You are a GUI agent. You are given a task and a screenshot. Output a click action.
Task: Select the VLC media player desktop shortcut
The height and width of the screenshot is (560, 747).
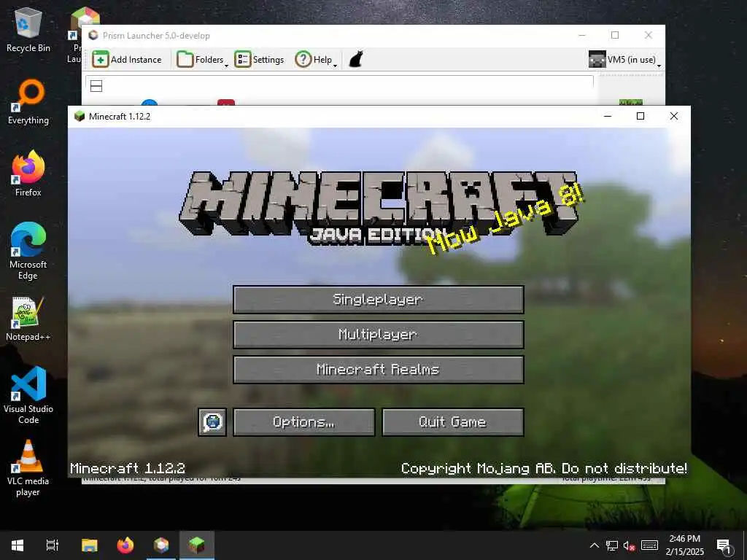pos(28,469)
